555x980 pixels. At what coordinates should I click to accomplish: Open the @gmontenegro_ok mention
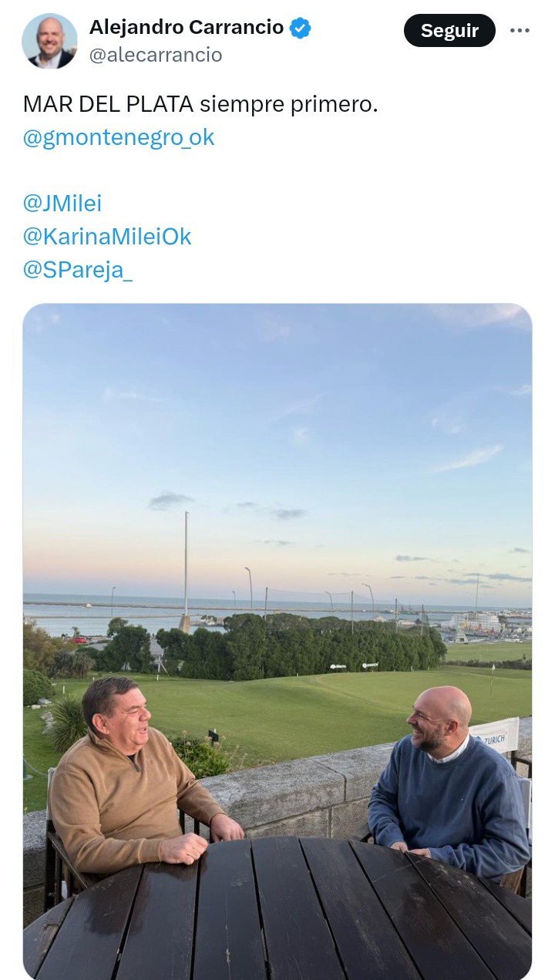[x=119, y=137]
